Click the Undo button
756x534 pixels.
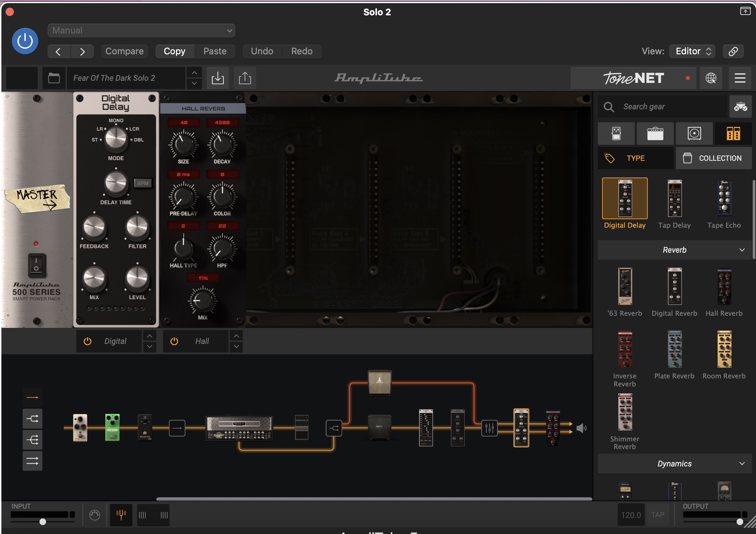[262, 51]
